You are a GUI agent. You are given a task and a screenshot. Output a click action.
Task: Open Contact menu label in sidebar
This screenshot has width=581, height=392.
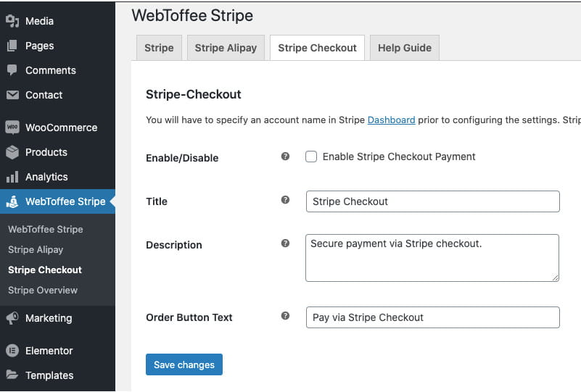(44, 95)
